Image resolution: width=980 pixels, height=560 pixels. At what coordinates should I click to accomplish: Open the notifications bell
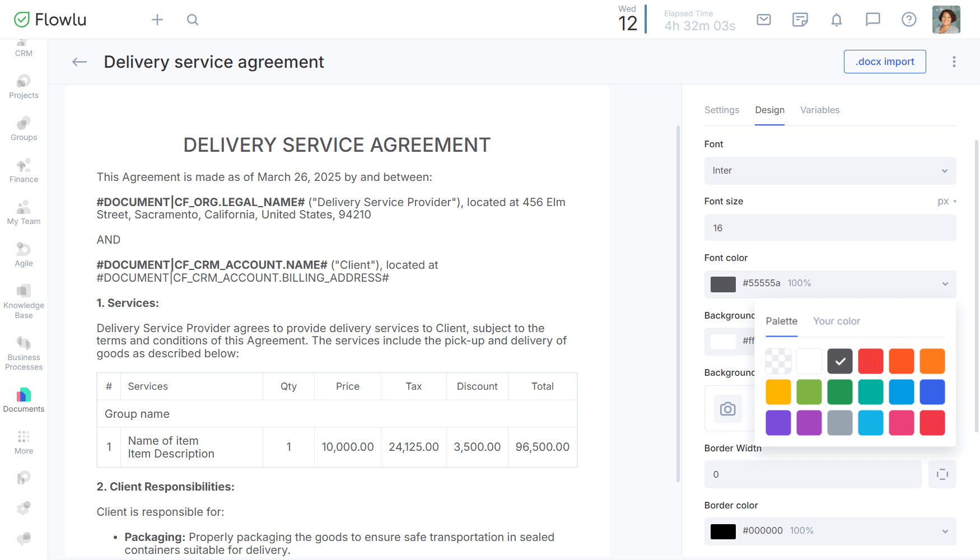(837, 20)
